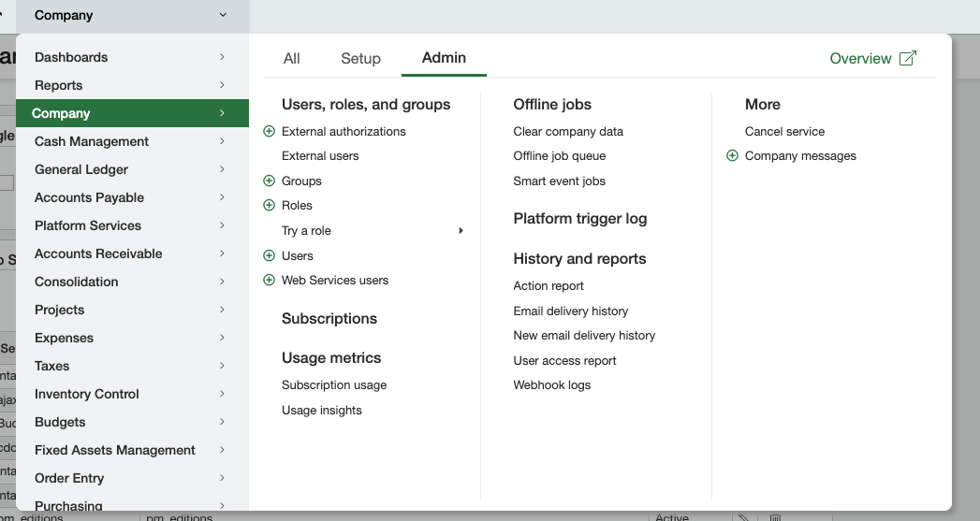Select the Admin tab
The image size is (980, 521).
[444, 57]
